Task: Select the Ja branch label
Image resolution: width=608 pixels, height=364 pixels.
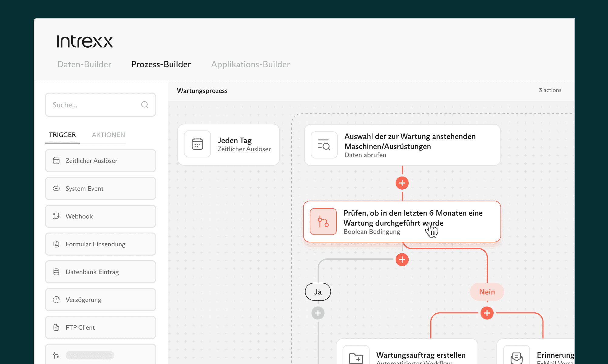Action: click(318, 292)
